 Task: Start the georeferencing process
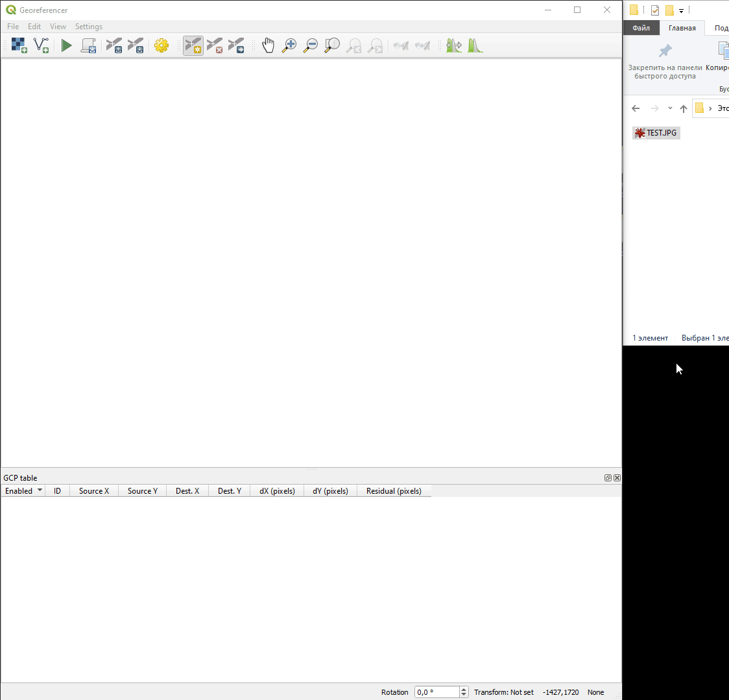(67, 45)
